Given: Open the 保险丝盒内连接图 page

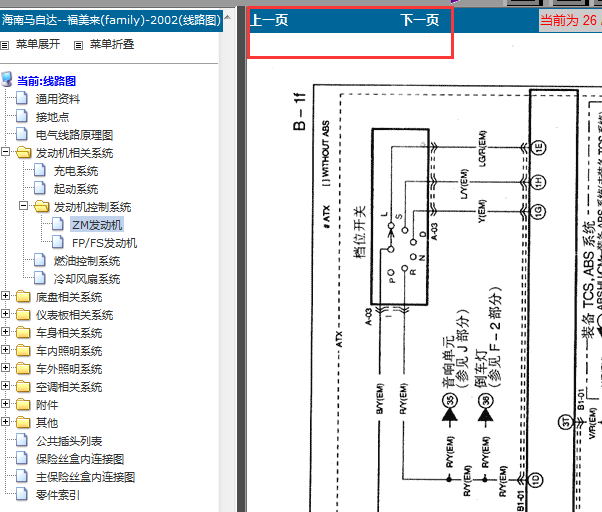Looking at the screenshot, I should 80,459.
